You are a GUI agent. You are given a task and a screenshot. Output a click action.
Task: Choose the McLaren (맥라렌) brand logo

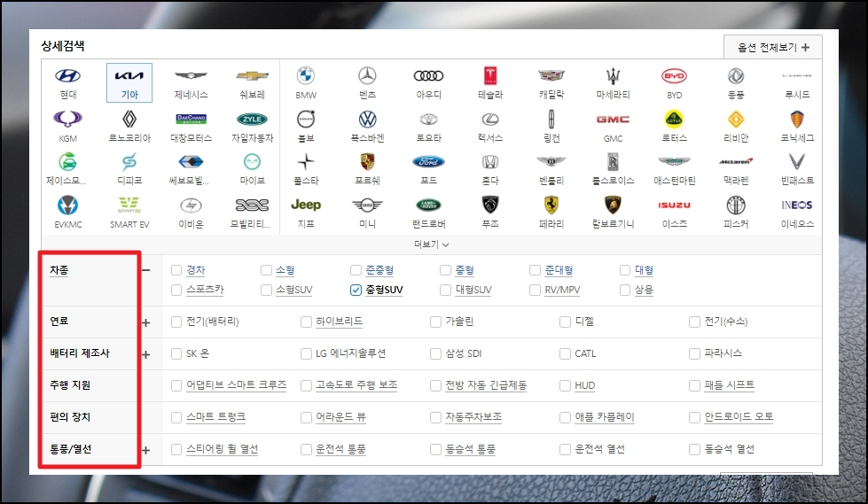click(736, 161)
